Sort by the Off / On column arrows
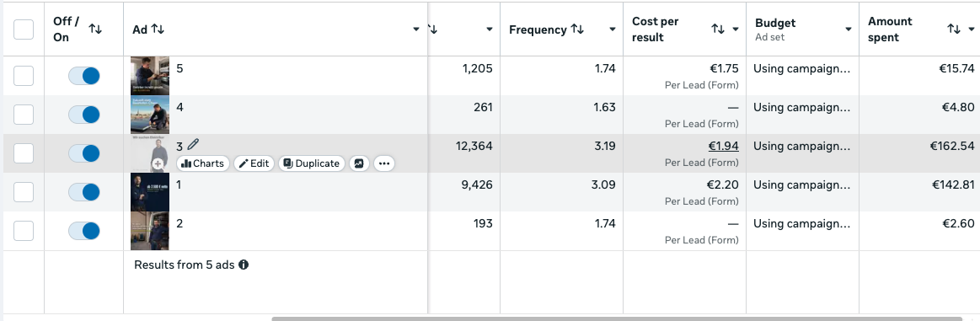 point(95,29)
